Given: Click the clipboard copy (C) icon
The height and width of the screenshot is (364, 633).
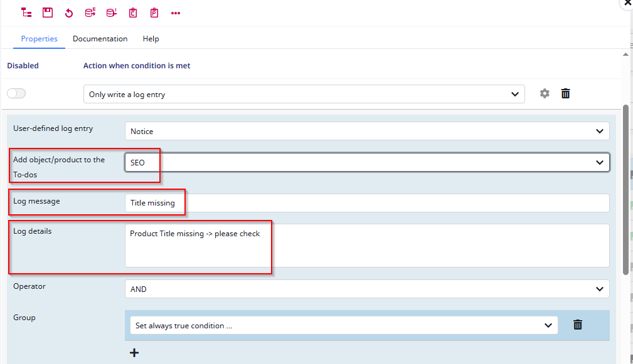Looking at the screenshot, I should coord(132,12).
